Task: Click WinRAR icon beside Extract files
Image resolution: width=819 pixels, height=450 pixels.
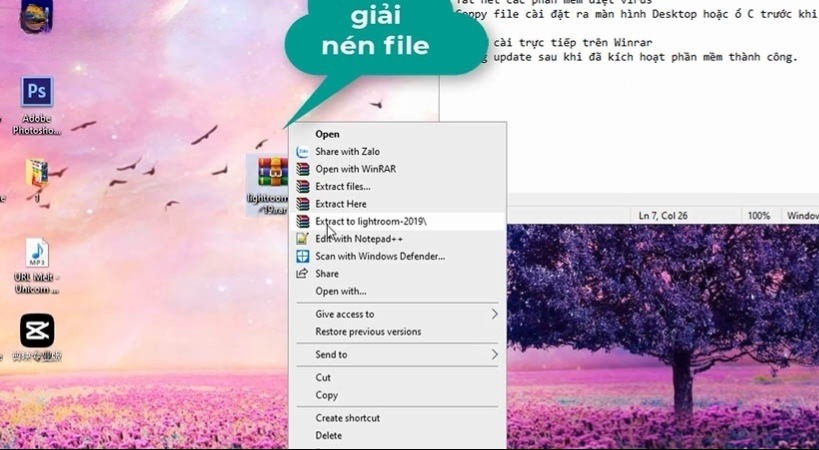Action: [x=302, y=186]
